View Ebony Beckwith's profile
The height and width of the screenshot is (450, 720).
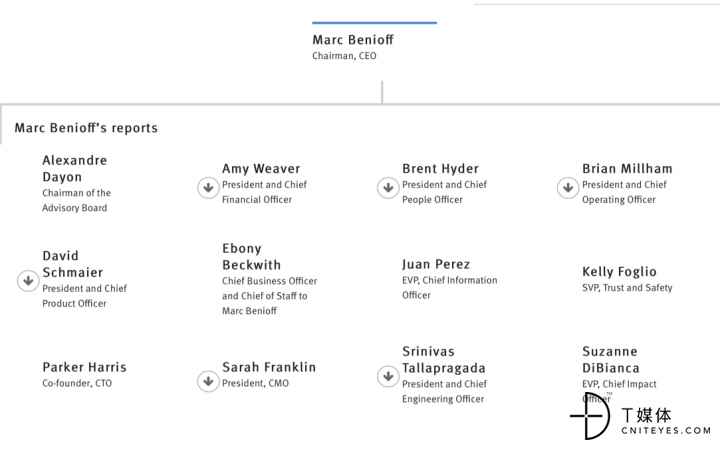(x=252, y=257)
